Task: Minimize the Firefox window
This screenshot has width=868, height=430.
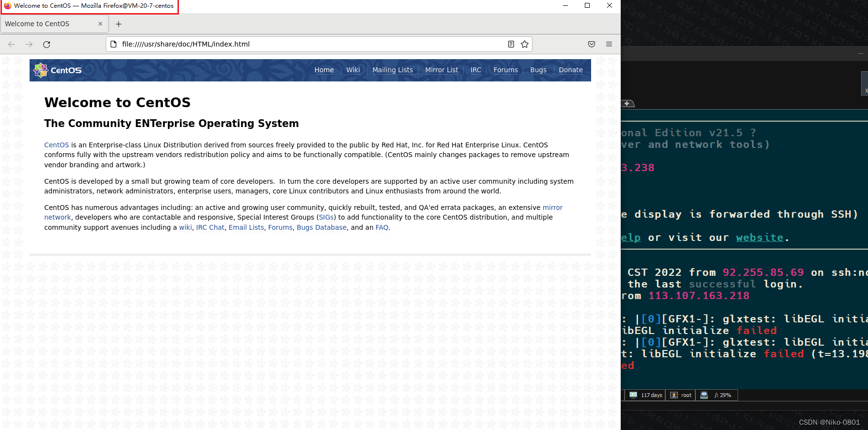Action: pyautogui.click(x=565, y=6)
